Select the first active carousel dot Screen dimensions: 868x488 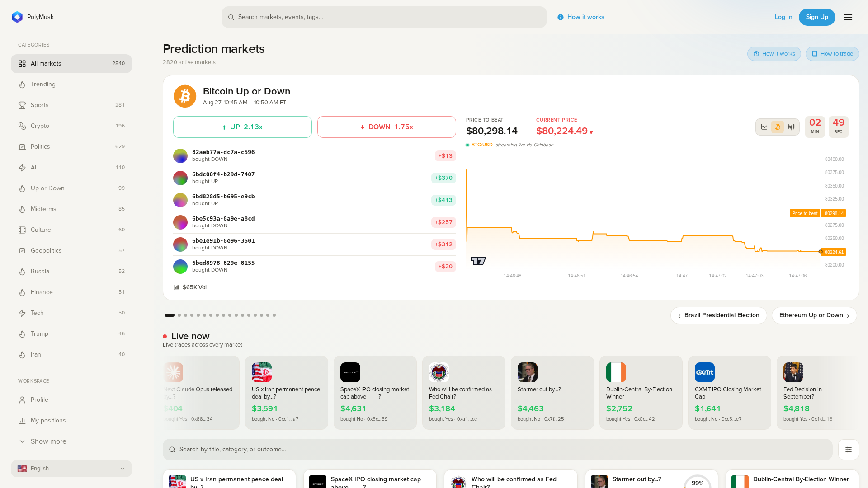click(170, 315)
